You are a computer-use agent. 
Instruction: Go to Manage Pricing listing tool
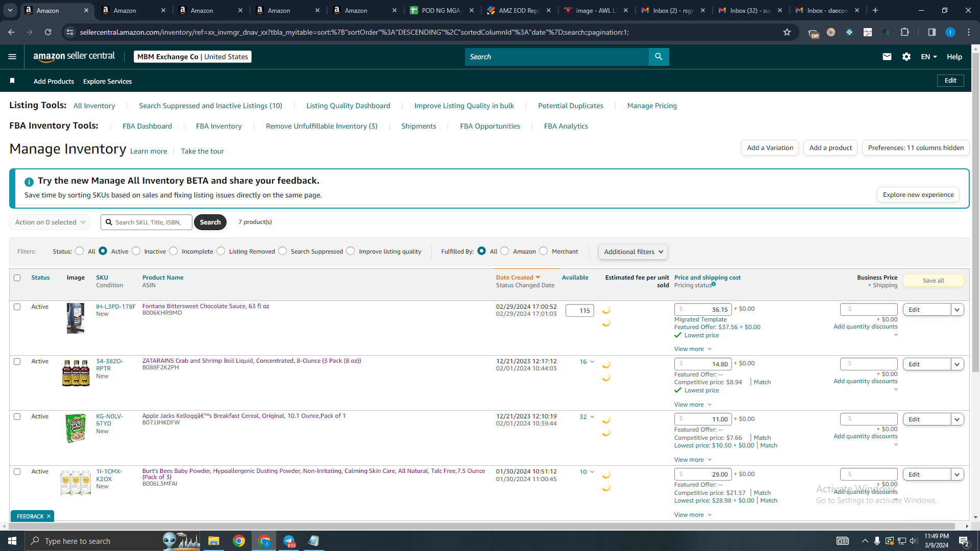pyautogui.click(x=652, y=106)
